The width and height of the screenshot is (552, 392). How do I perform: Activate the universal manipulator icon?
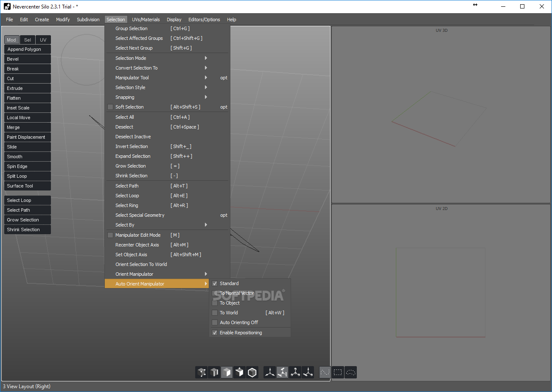[308, 372]
